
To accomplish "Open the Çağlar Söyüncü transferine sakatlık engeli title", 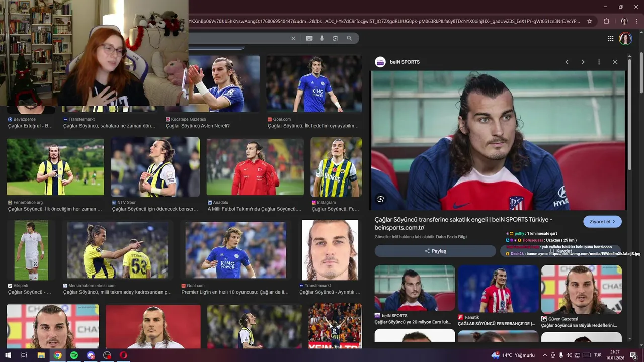I will tap(463, 223).
